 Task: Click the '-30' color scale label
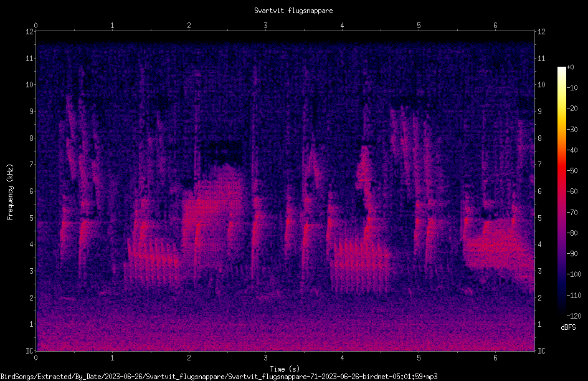point(572,130)
